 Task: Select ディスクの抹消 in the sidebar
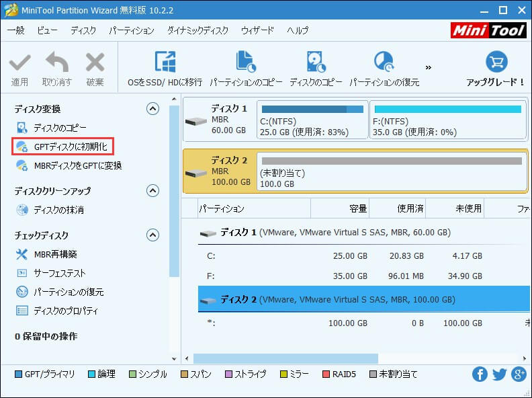click(x=50, y=210)
